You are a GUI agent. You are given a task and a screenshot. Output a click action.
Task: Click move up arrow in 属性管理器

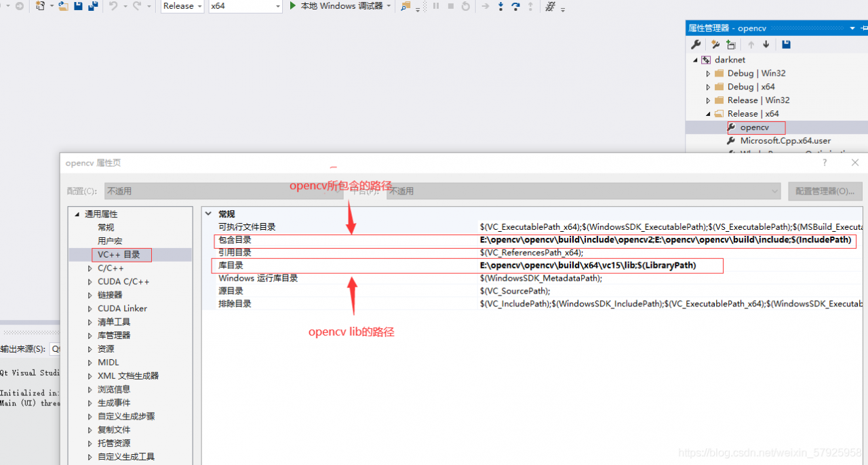[x=751, y=45]
